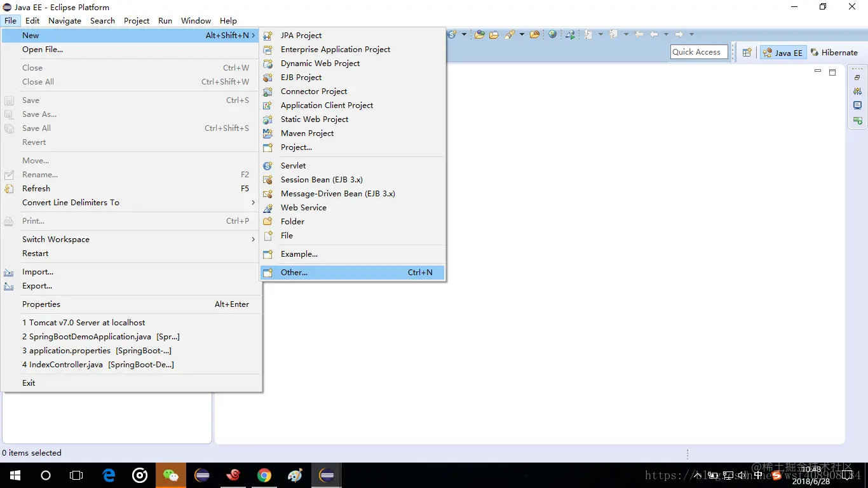Click the Last Edit Location arrow icon
The height and width of the screenshot is (488, 868).
[639, 34]
